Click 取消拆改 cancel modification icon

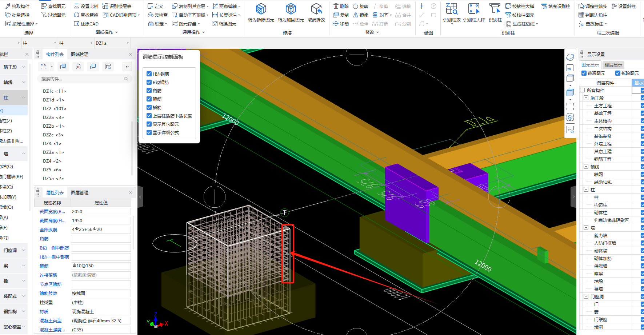click(316, 13)
